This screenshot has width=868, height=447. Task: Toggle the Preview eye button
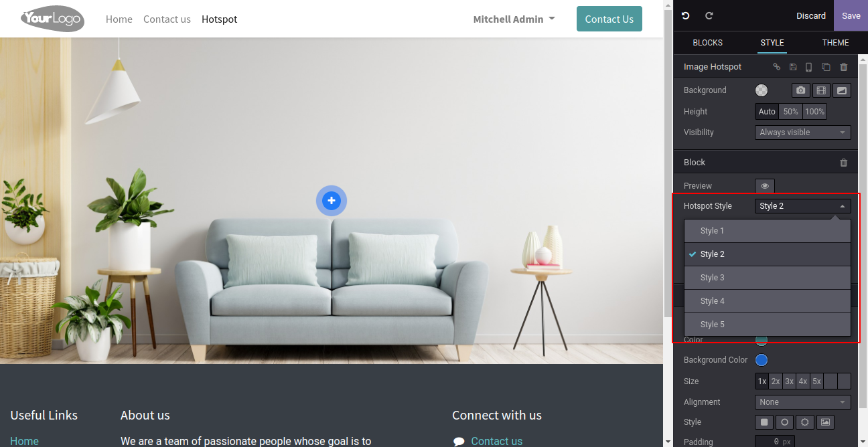pos(765,186)
